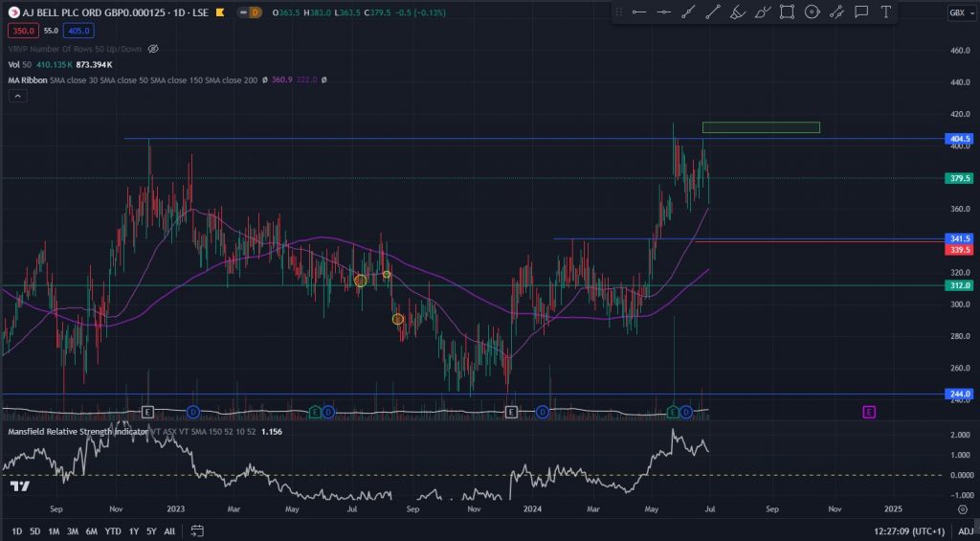
Task: Choose the callout comment tool
Action: (861, 11)
